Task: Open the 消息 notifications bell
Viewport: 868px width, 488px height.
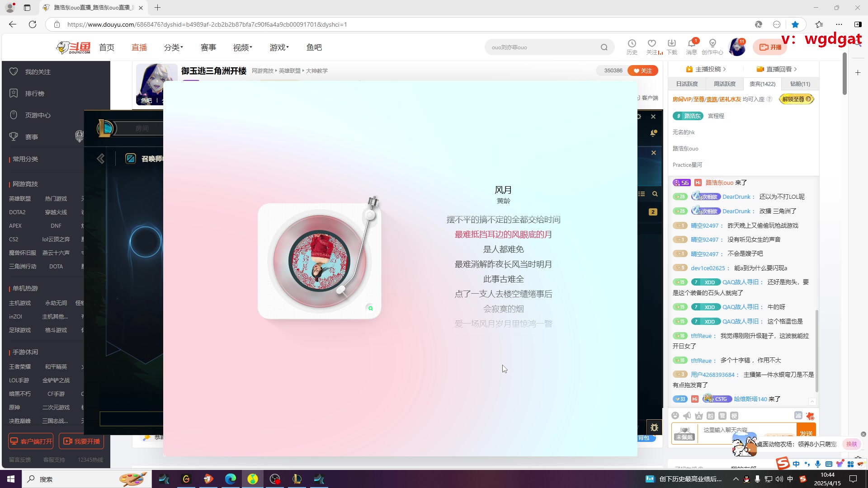Action: (x=691, y=47)
